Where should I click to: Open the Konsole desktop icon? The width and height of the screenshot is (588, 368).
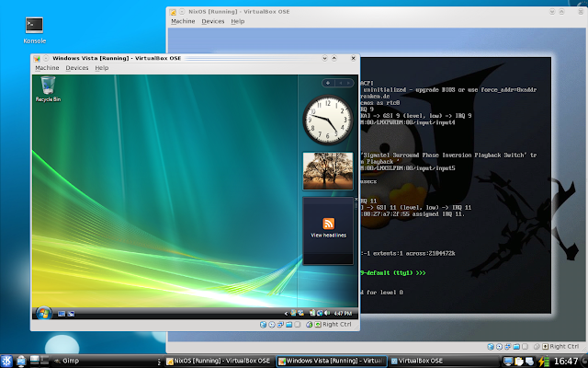pyautogui.click(x=34, y=30)
